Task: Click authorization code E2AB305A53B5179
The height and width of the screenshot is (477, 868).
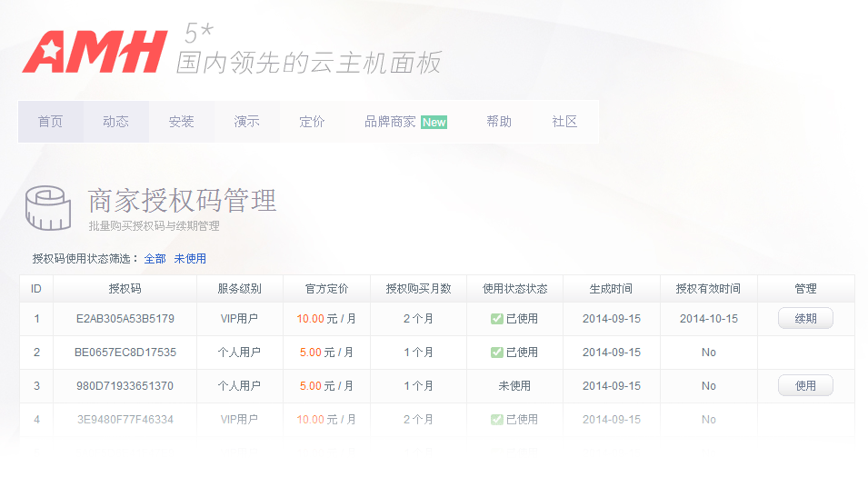Action: pos(125,319)
